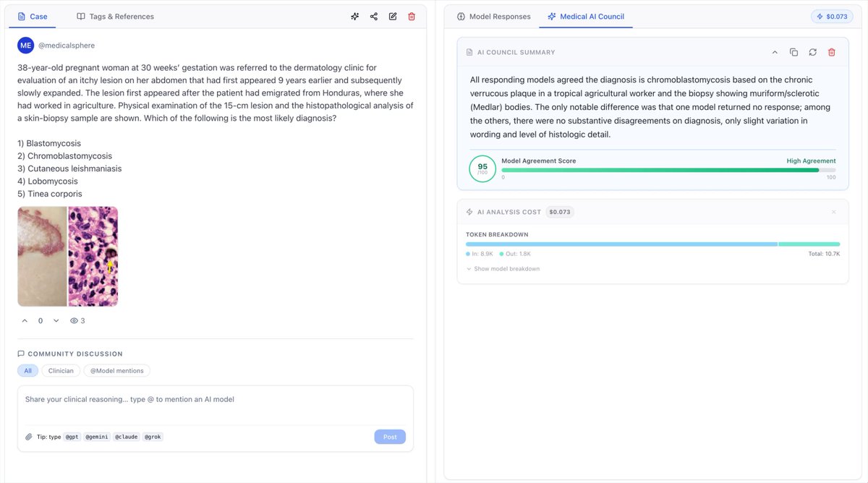
Task: Collapse the AI Council Summary panel
Action: (x=775, y=52)
